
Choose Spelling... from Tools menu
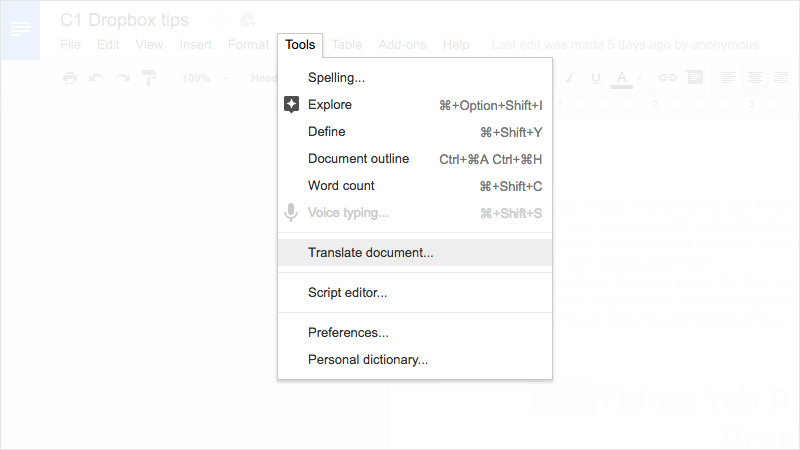[415, 78]
